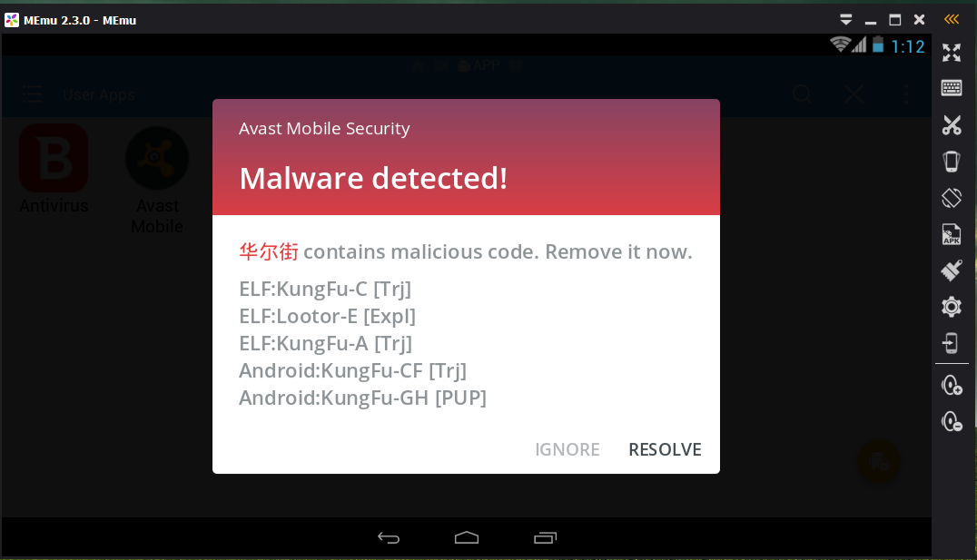
Task: Click the cleanup broom icon
Action: (952, 270)
